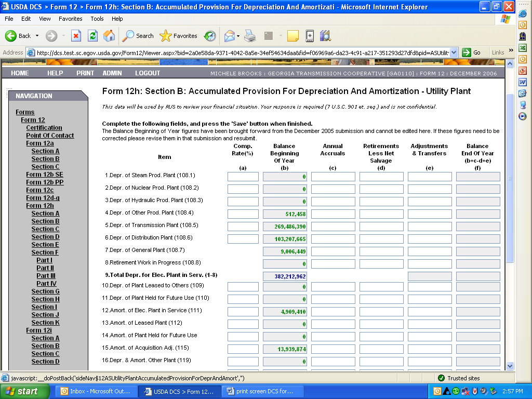Click Annual Accruals field for Steam Prod. Plant

(333, 177)
